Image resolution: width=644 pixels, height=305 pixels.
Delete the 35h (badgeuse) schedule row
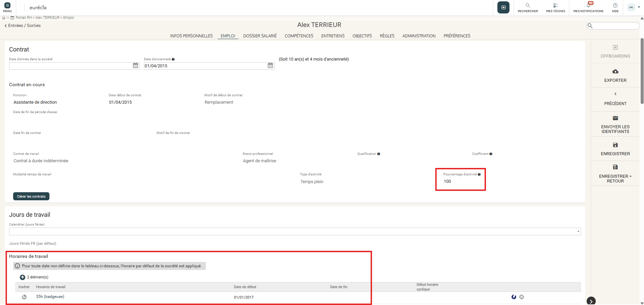(x=521, y=297)
